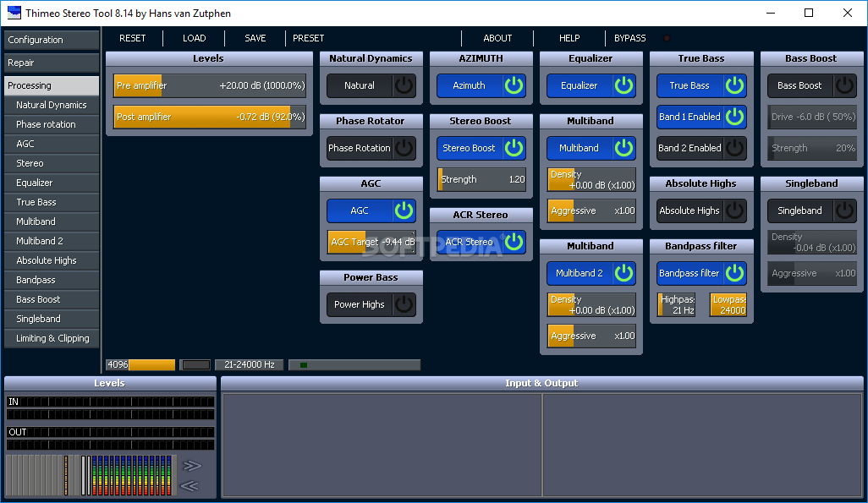Click the 4096 latency slider
The image size is (868, 503).
[x=140, y=364]
